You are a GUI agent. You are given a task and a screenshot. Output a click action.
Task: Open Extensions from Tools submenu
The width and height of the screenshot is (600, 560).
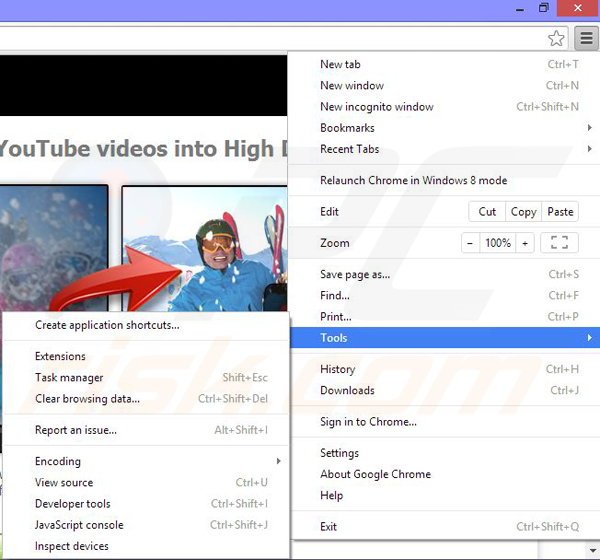60,356
